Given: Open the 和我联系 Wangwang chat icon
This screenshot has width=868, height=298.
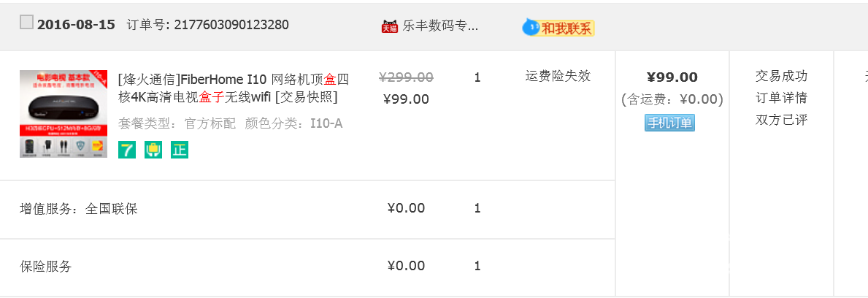Looking at the screenshot, I should 558,27.
